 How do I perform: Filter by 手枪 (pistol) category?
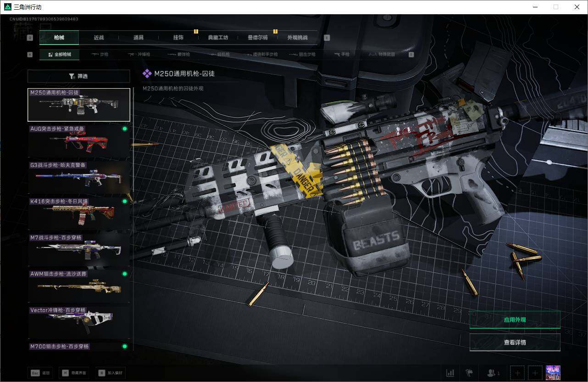[342, 55]
